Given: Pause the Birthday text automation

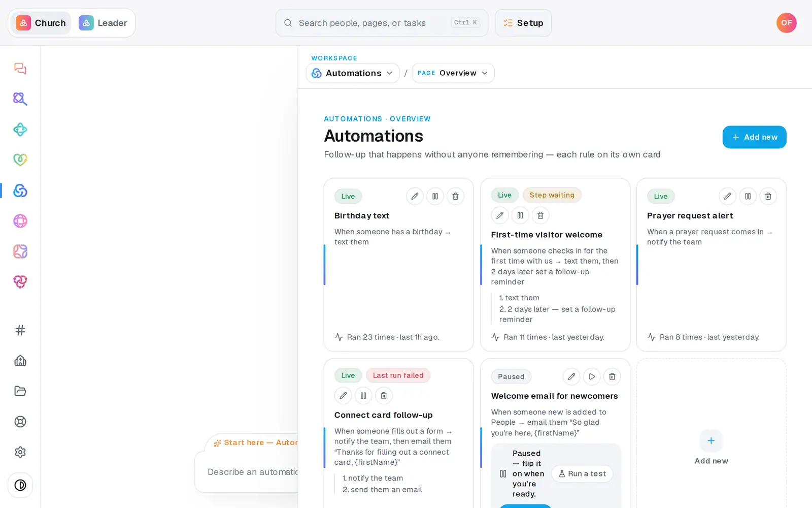Looking at the screenshot, I should tap(435, 196).
